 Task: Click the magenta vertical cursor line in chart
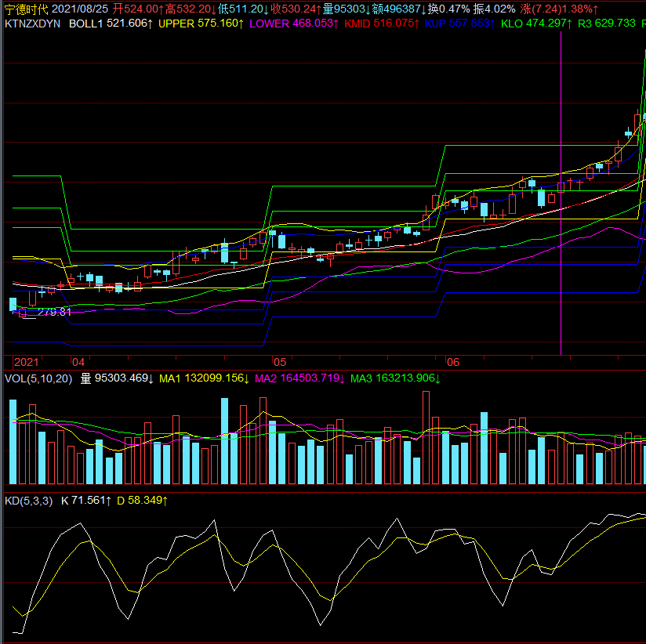coord(561,194)
